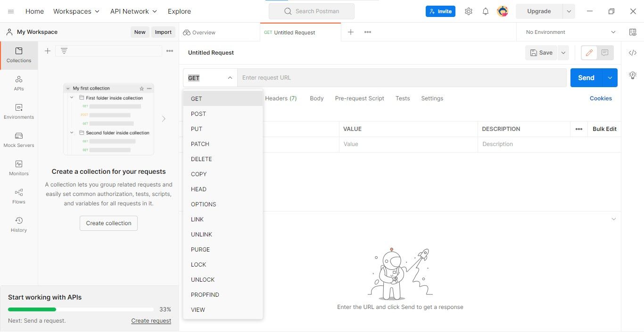Open the Save options dropdown arrow

click(x=563, y=53)
